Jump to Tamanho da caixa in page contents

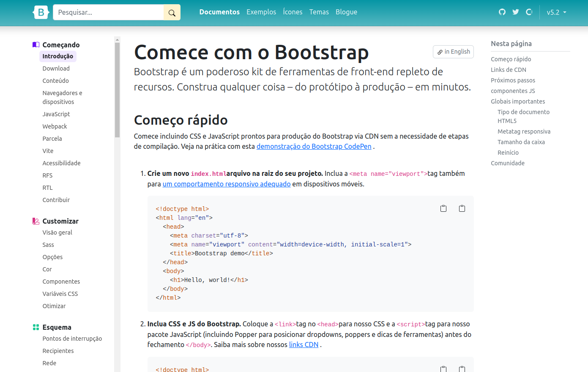521,142
